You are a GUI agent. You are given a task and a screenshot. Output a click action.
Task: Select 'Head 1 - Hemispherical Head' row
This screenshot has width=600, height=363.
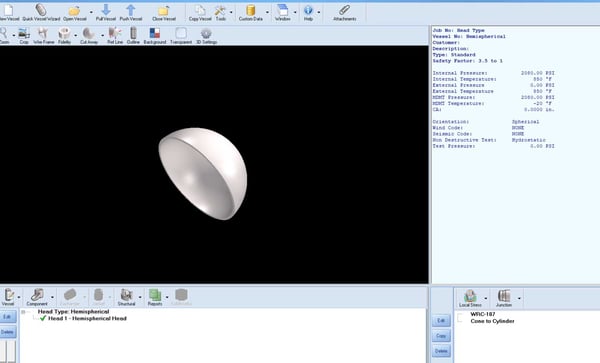coord(87,318)
